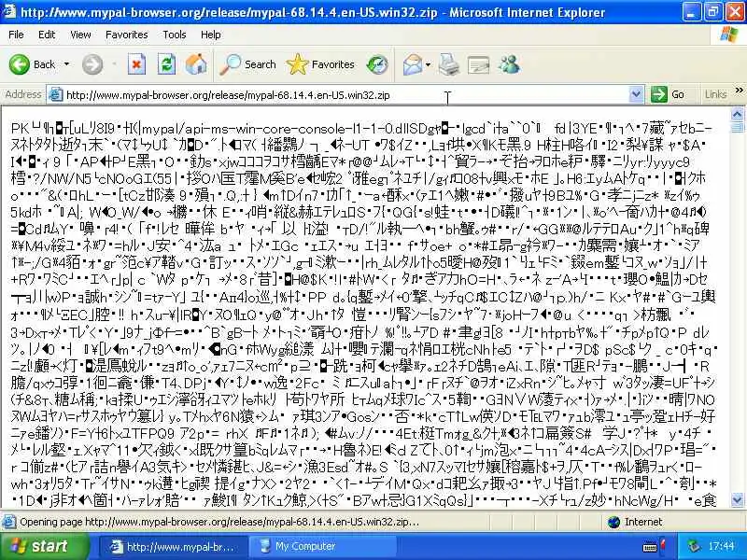The width and height of the screenshot is (747, 560).
Task: Open the Edit menu
Action: pos(47,35)
